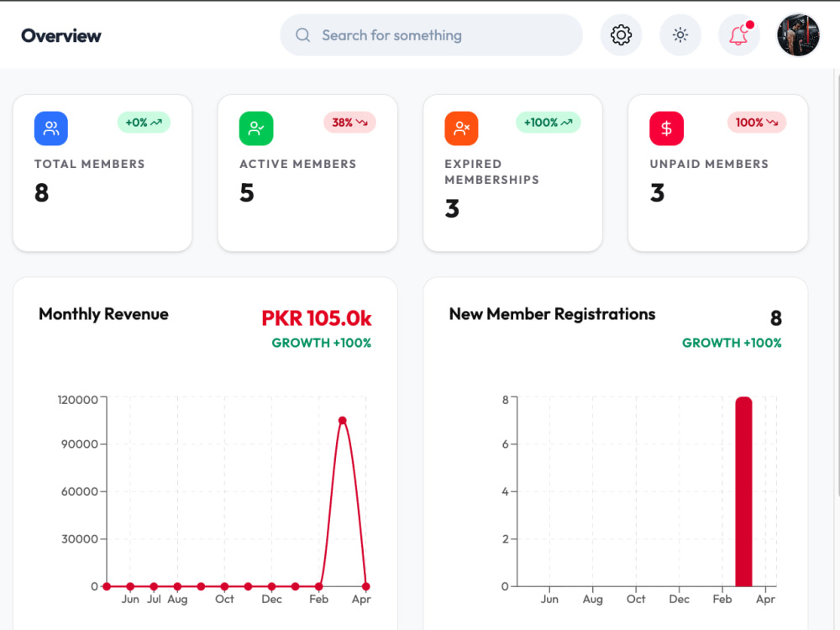Click GROWTH +100% under Monthly Revenue
Screen dimensions: 840x630
coord(322,343)
